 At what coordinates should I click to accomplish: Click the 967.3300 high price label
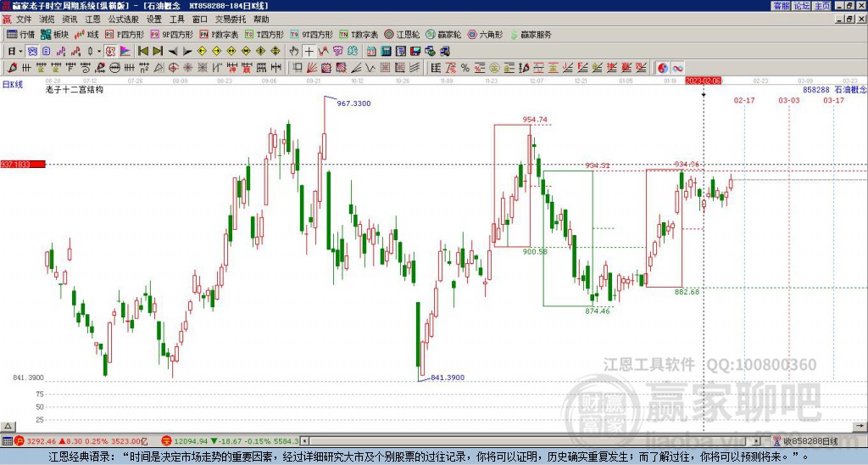(x=353, y=104)
